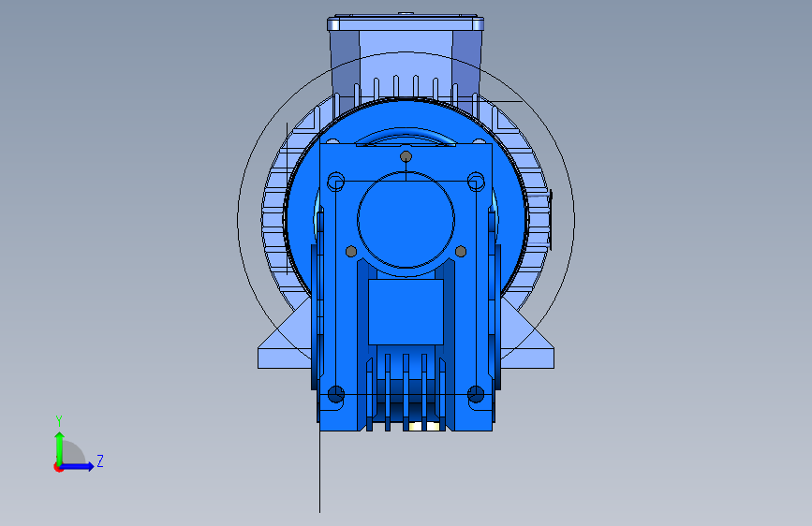Click the blue Z axis arrow of triad
The width and height of the screenshot is (812, 526).
pos(78,466)
